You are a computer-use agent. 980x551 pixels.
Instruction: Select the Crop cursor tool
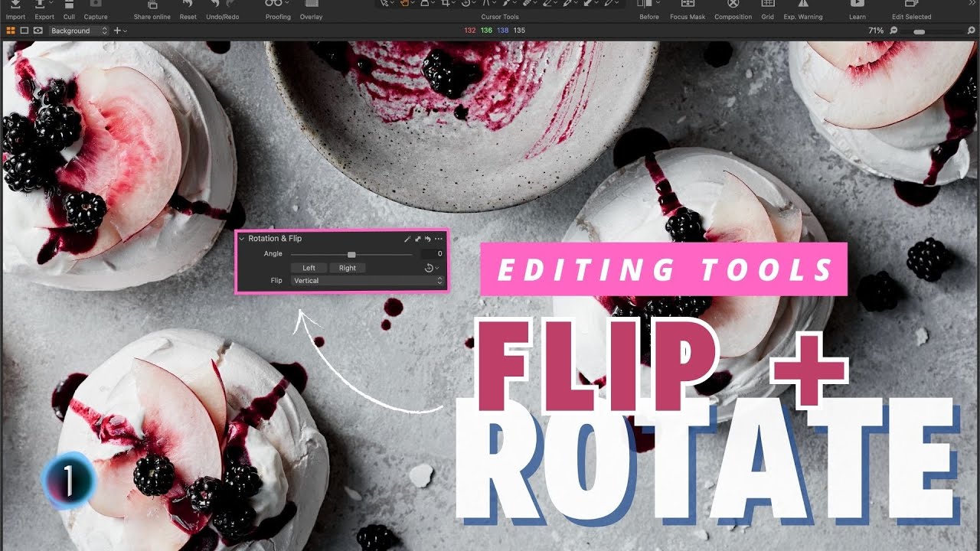(446, 4)
